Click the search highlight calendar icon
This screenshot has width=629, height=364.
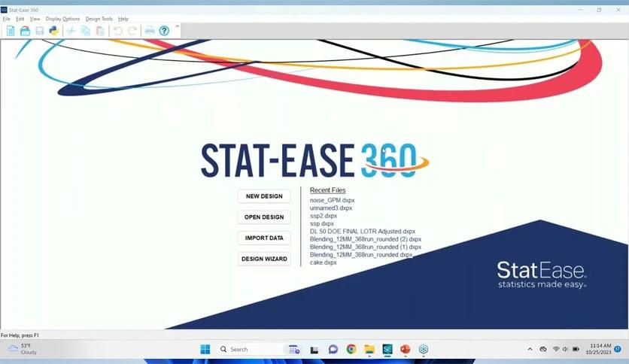coord(294,349)
